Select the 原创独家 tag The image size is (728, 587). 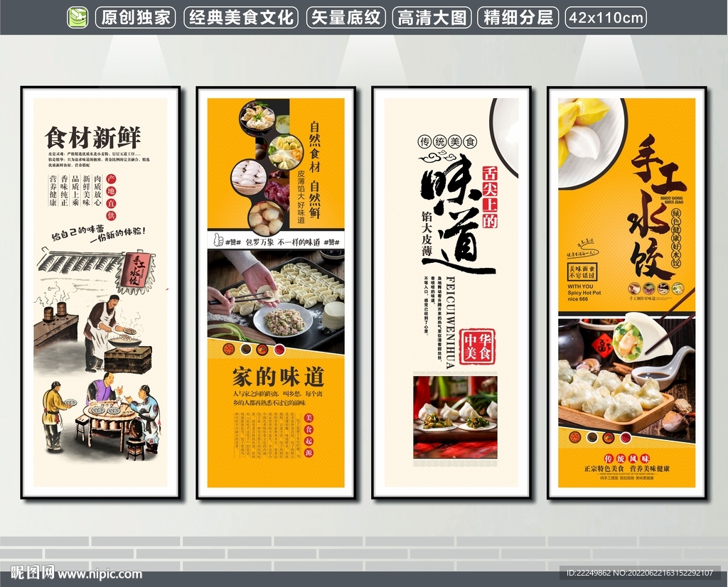point(136,17)
